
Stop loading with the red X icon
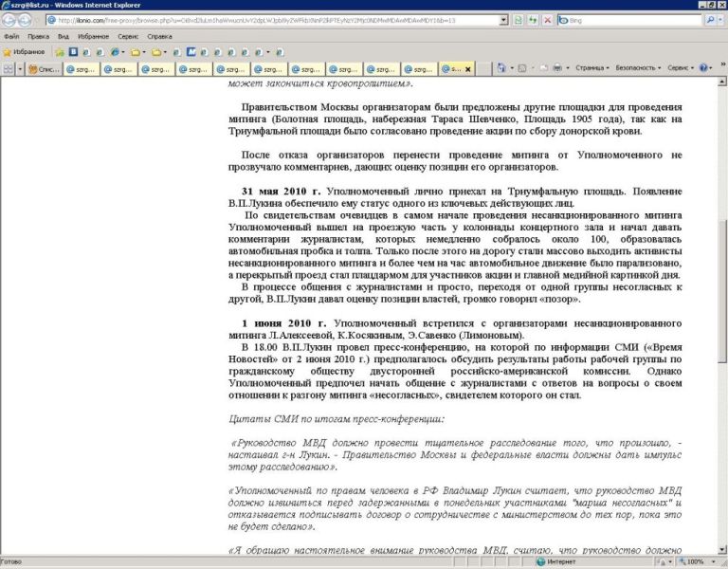547,20
